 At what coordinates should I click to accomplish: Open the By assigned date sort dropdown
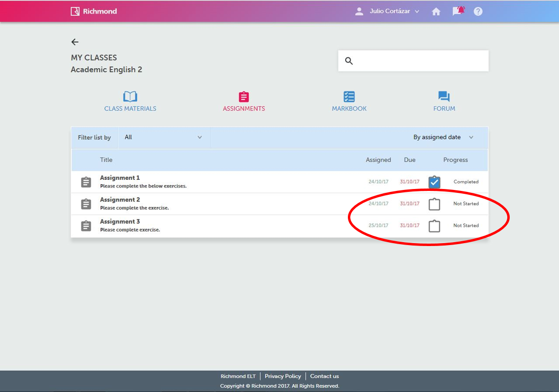tap(443, 137)
